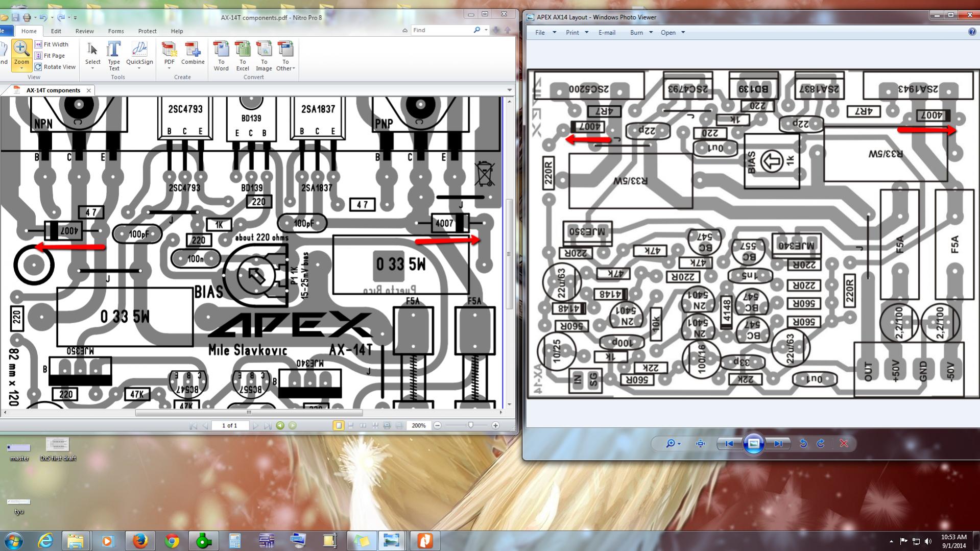This screenshot has width=980, height=551.
Task: Open the Photo Viewer zoom magnifier dropdown
Action: click(673, 443)
